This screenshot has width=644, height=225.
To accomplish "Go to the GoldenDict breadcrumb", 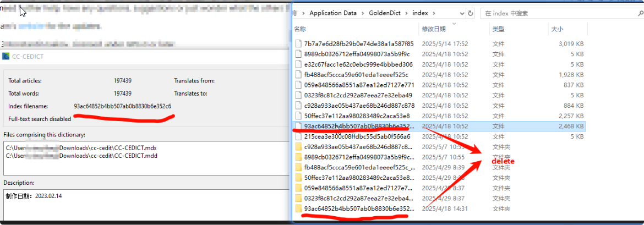I will point(384,13).
